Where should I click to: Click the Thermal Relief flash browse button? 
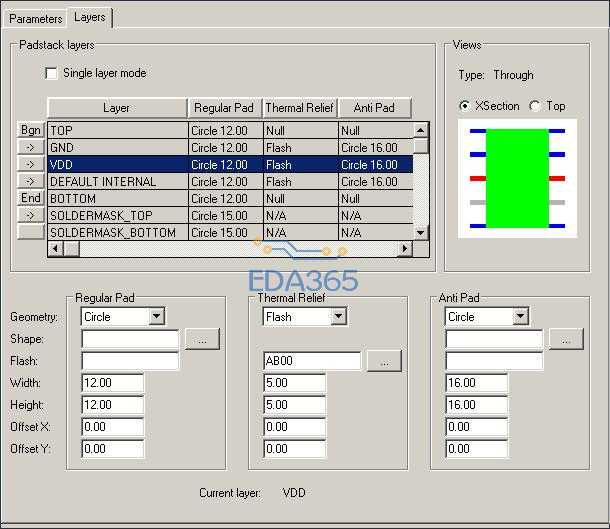click(x=384, y=361)
